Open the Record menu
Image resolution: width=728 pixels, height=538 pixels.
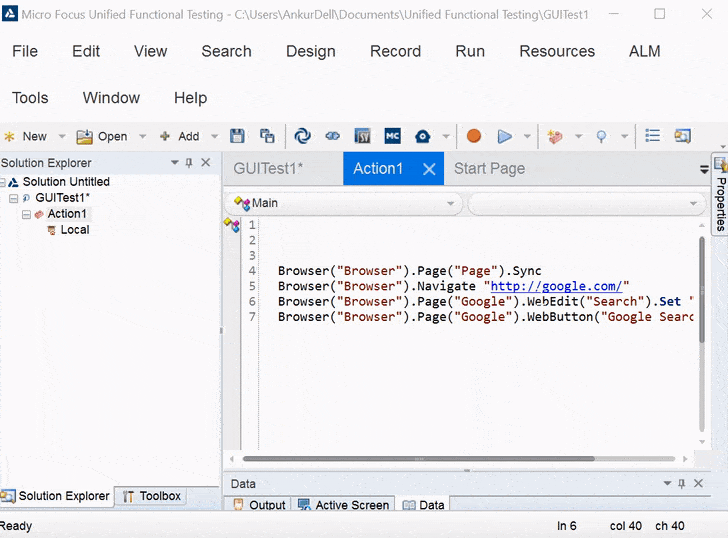pos(395,51)
